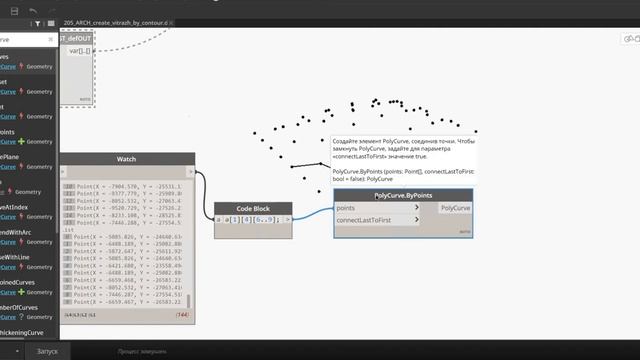
Task: Click the green create icon of oinedCurves result
Action: pos(21,292)
